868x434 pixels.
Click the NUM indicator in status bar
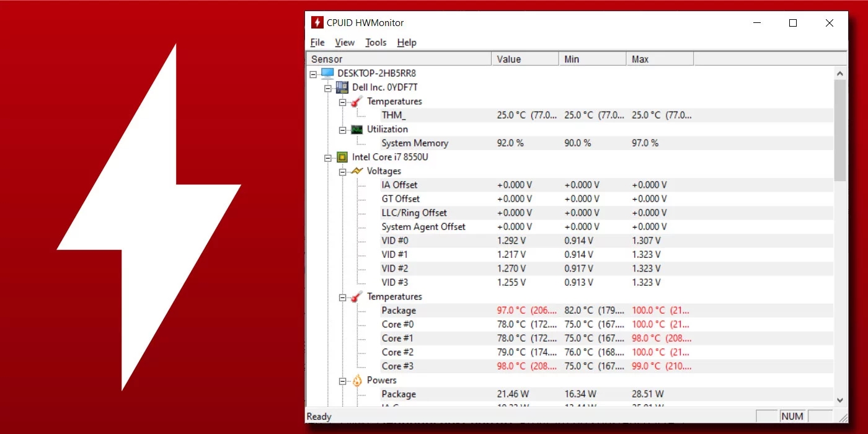(792, 417)
